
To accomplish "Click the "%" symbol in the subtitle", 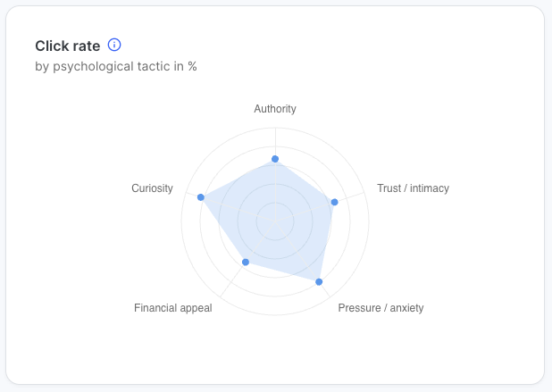I will [192, 67].
